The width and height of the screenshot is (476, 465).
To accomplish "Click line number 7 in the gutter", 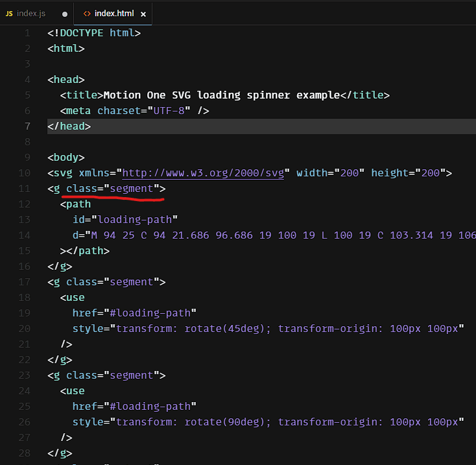I will click(x=28, y=126).
